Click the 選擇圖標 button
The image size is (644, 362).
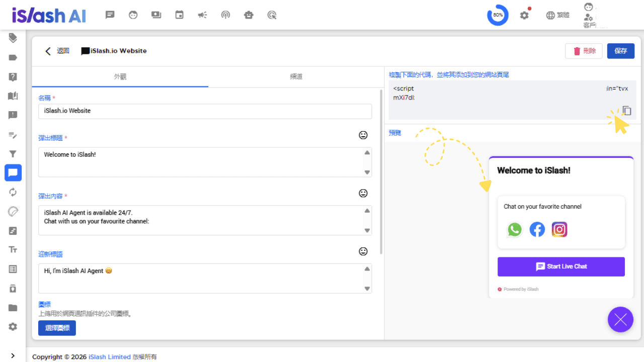click(57, 328)
